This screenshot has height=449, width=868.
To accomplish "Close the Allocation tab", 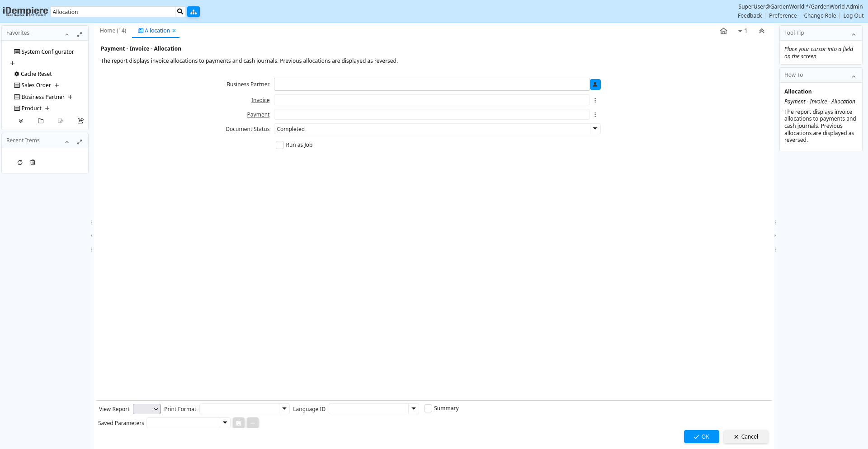I will [x=174, y=31].
